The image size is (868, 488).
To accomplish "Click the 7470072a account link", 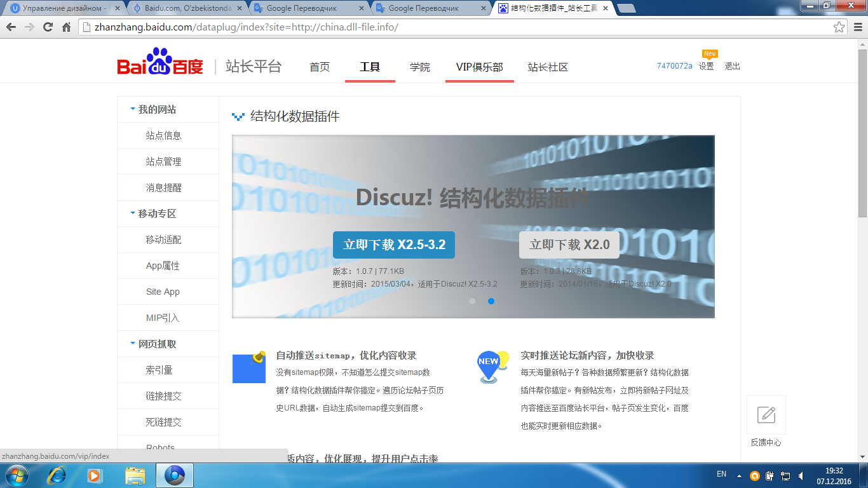I will (675, 66).
